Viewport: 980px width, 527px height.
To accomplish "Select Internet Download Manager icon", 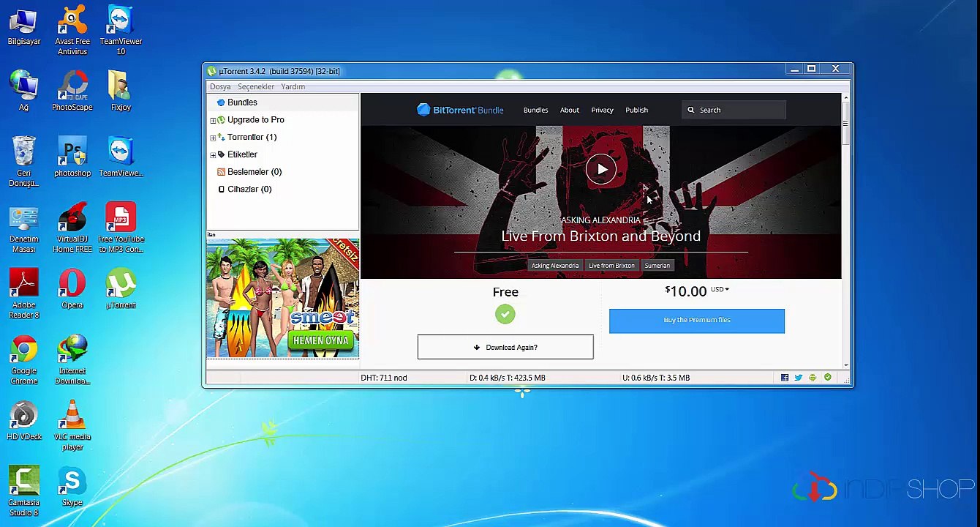I will click(x=72, y=359).
